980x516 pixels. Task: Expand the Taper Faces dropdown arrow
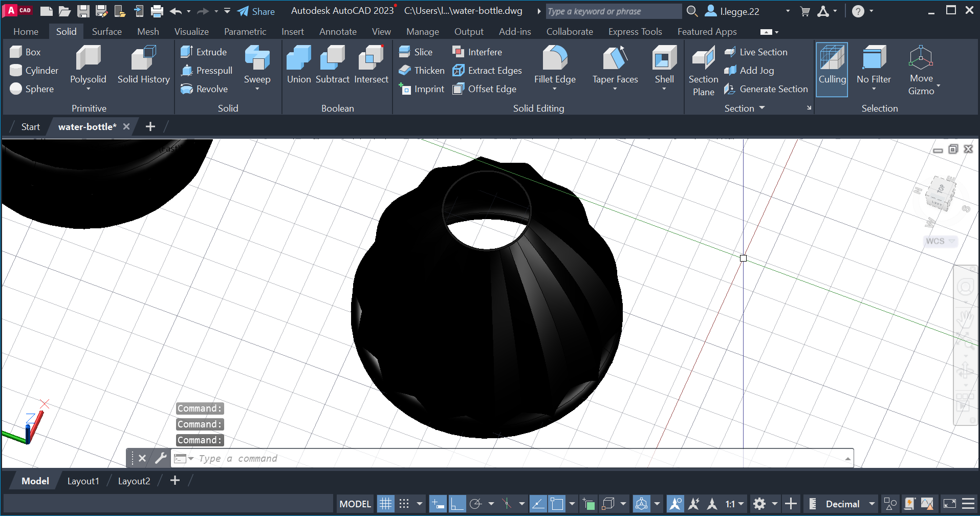[x=615, y=89]
